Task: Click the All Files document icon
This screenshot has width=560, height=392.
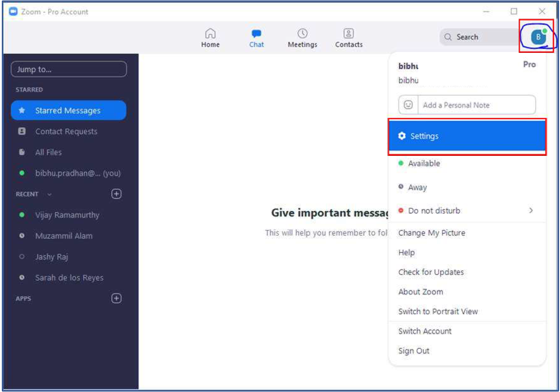Action: pyautogui.click(x=21, y=152)
